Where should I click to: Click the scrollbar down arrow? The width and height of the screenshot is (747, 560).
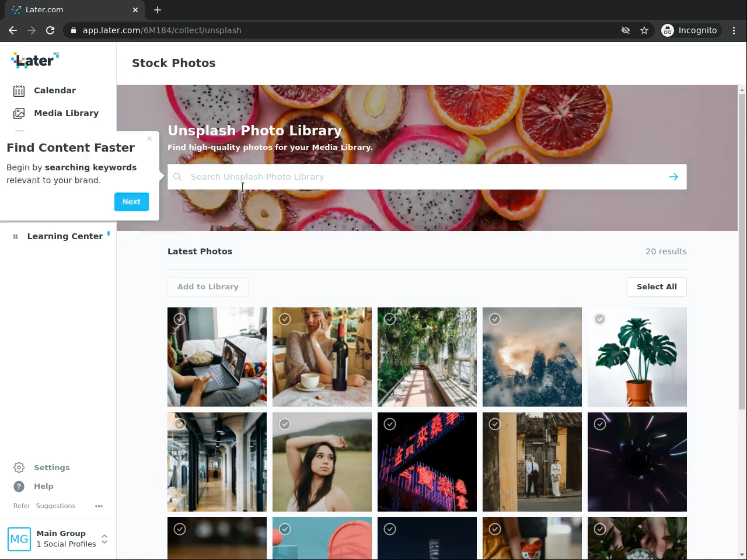tap(742, 555)
